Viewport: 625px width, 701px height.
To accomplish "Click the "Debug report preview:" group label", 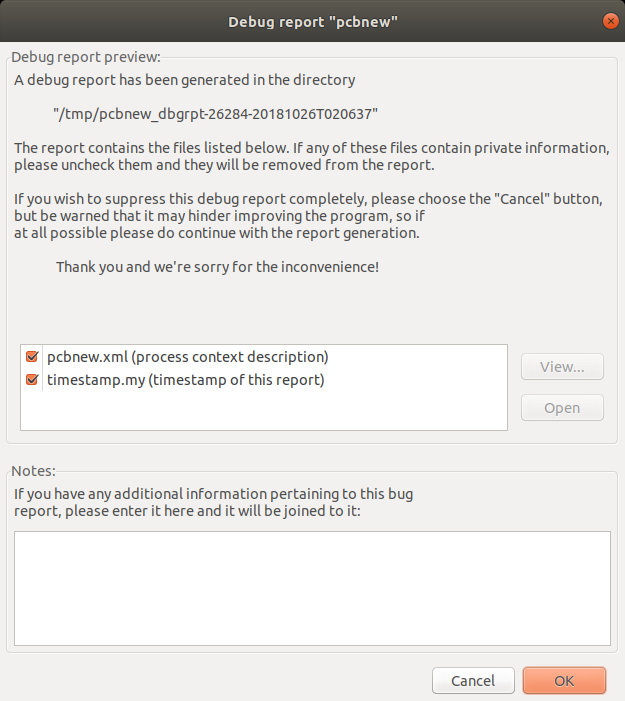I will pyautogui.click(x=85, y=57).
